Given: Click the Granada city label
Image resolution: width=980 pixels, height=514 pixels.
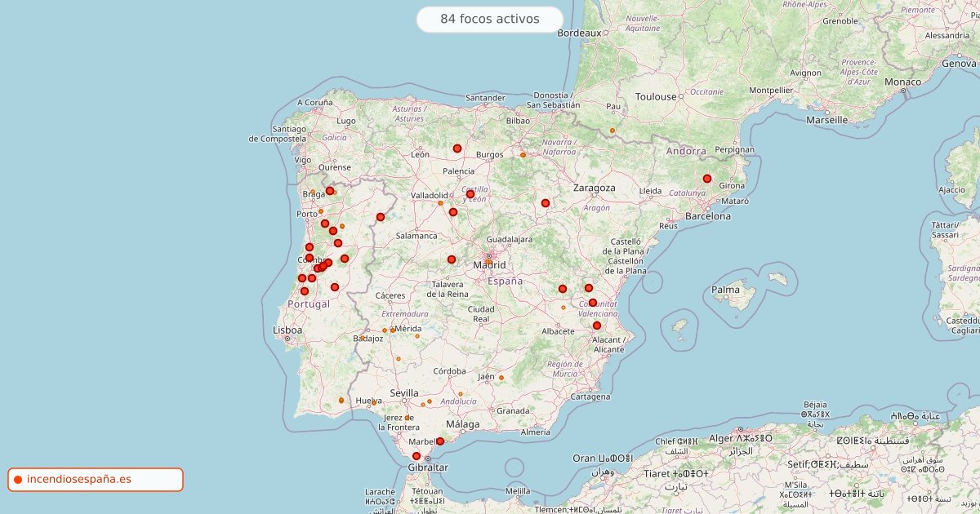Looking at the screenshot, I should click(513, 410).
